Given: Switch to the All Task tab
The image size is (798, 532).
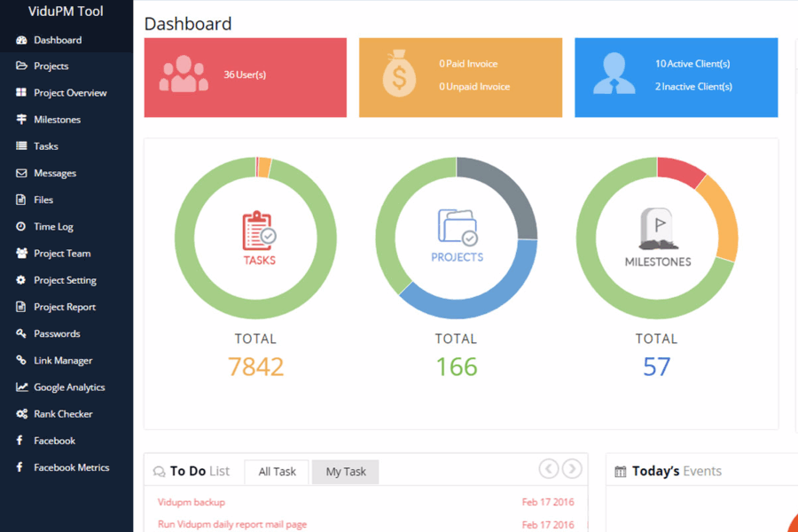Looking at the screenshot, I should (277, 472).
